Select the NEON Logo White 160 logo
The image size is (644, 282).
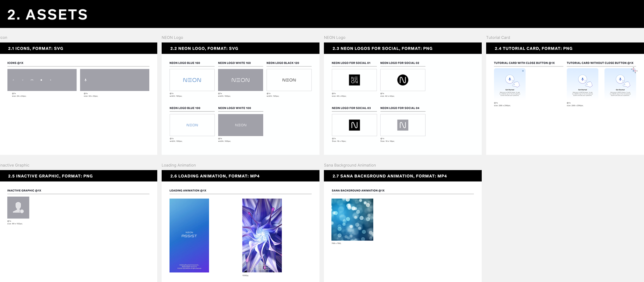pyautogui.click(x=240, y=80)
